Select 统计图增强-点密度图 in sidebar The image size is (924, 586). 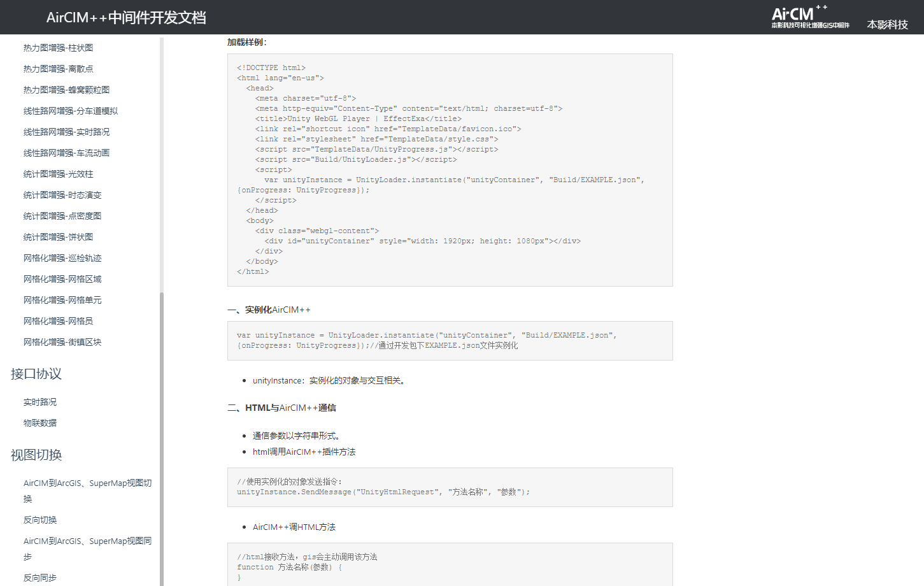[62, 216]
